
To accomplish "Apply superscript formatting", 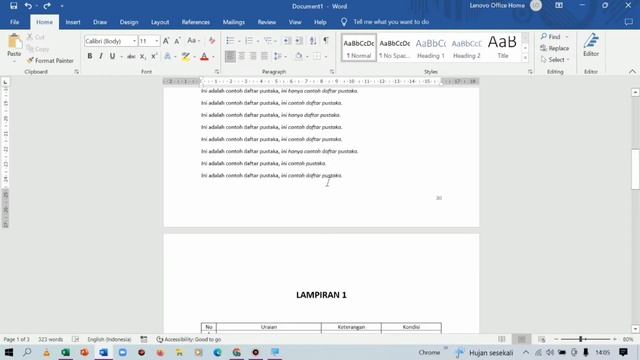I will pyautogui.click(x=154, y=56).
